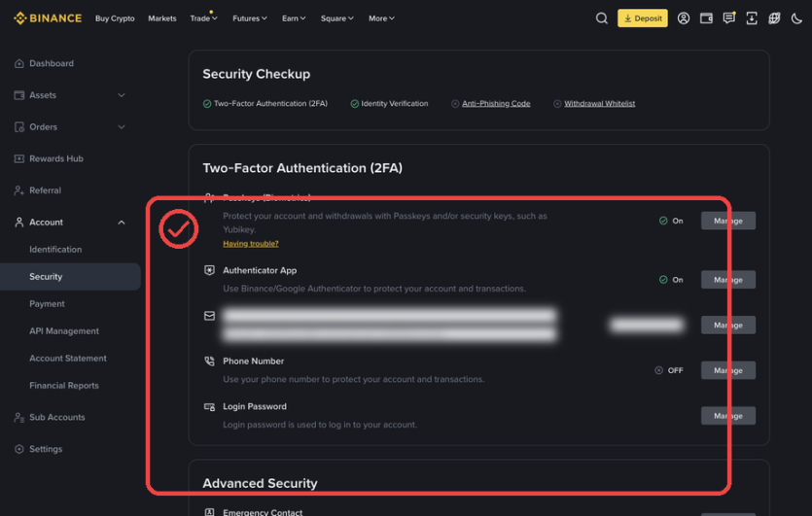Click the Login Password icon
This screenshot has height=516, width=812.
click(x=209, y=407)
